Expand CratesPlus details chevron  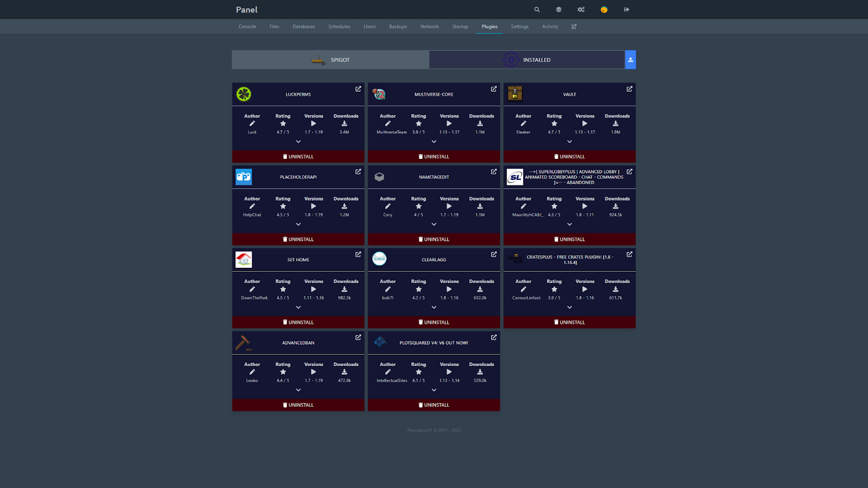[570, 307]
